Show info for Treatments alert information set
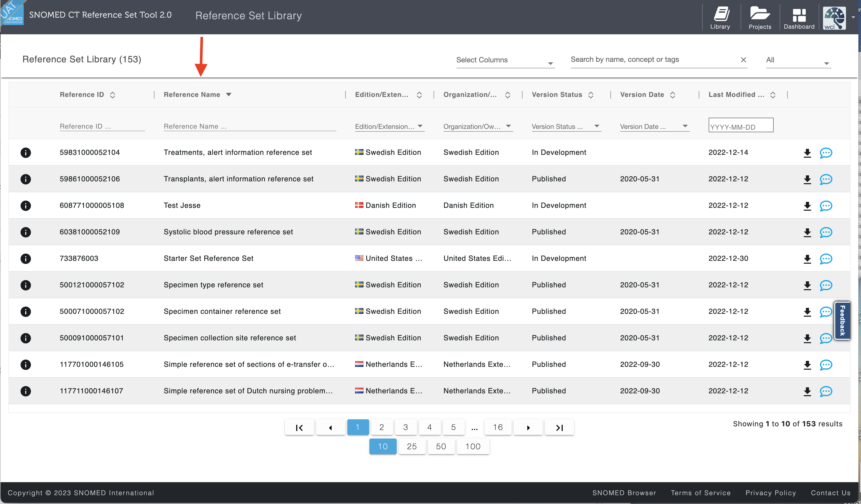This screenshot has height=504, width=861. coord(26,153)
